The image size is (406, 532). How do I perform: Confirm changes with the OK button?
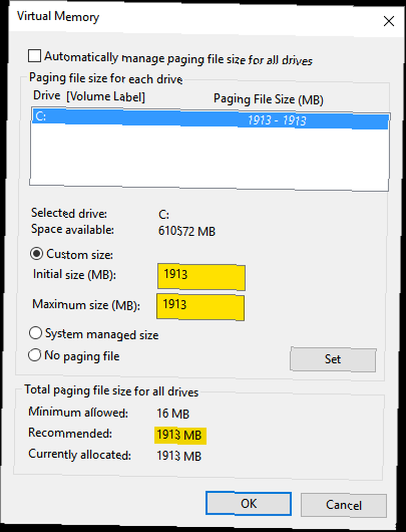click(x=248, y=503)
